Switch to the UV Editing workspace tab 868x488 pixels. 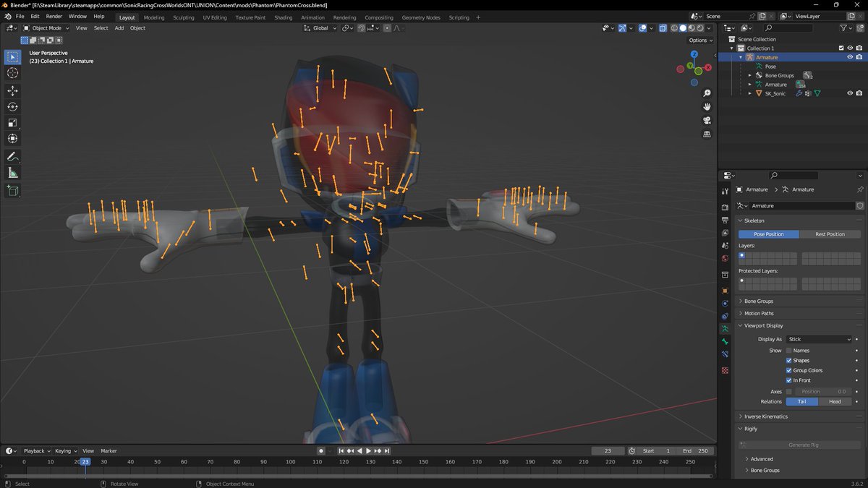click(215, 17)
